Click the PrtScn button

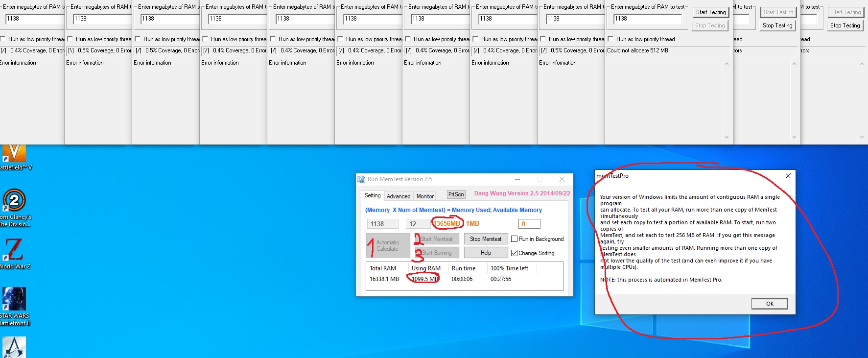click(456, 194)
